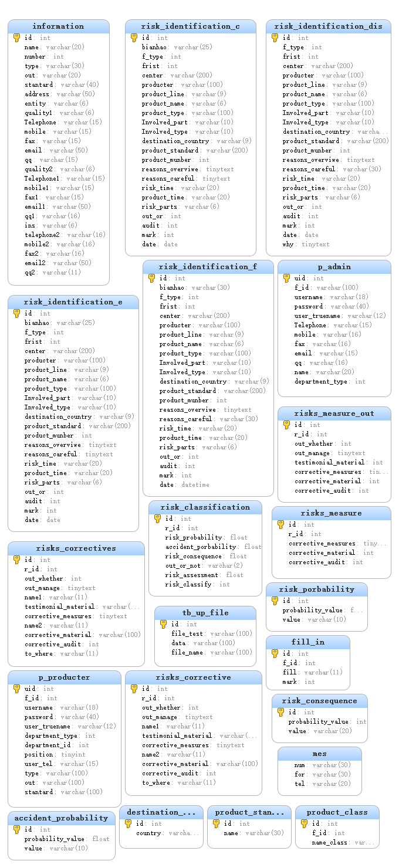The height and width of the screenshot is (868, 399).
Task: Select the risks_corrective table header
Action: [x=194, y=677]
